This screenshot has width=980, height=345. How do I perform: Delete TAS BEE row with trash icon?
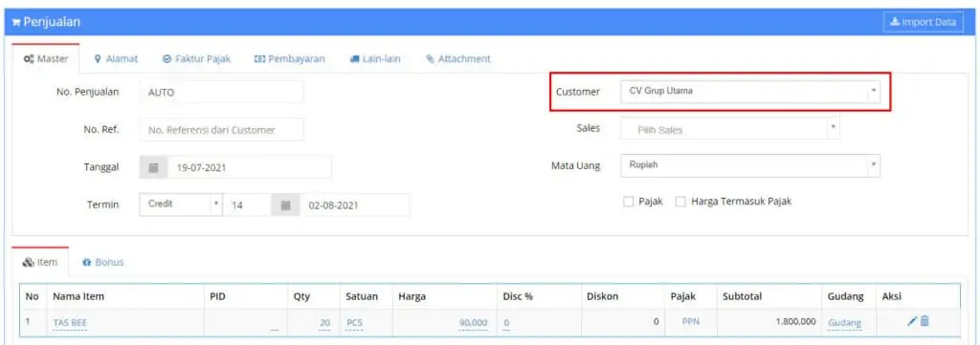pyautogui.click(x=925, y=321)
